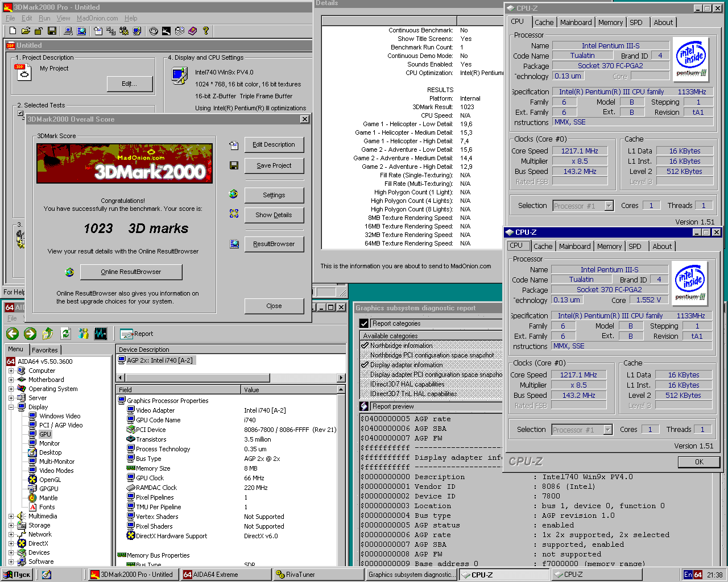Check IDirect3D7 TnL HAL capabilities category
The image size is (728, 582).
click(365, 394)
